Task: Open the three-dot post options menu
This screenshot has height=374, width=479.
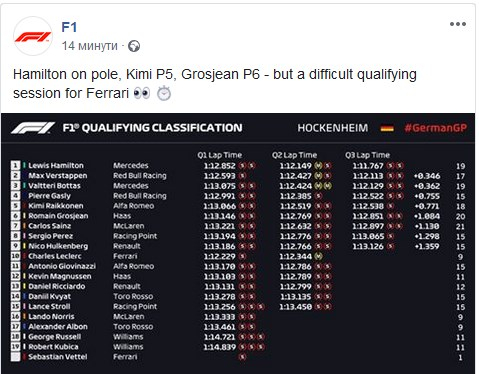Action: (458, 24)
